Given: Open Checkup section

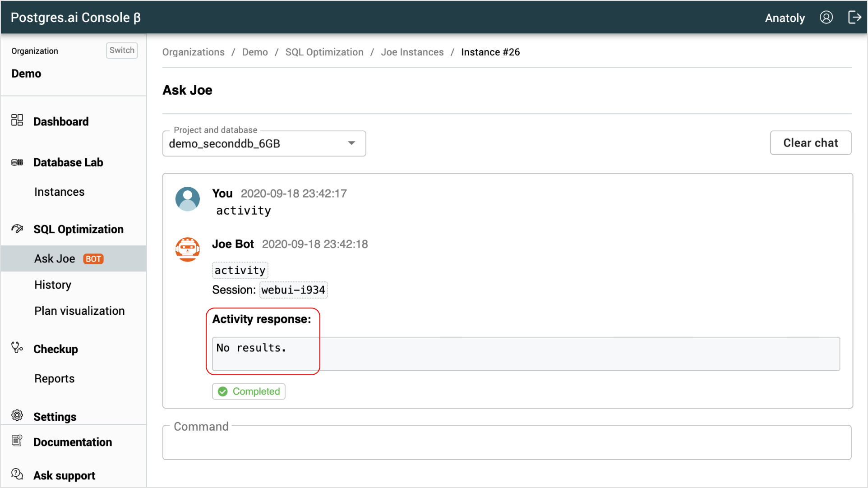Looking at the screenshot, I should [55, 349].
